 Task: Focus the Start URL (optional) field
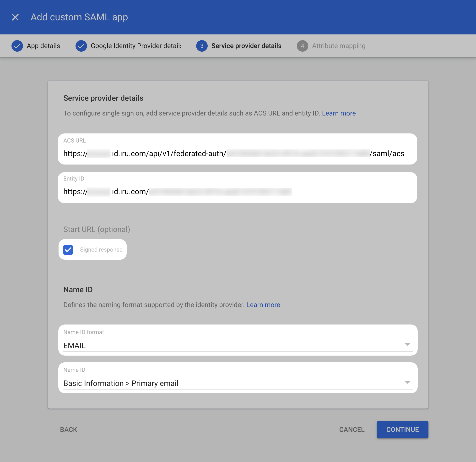point(238,229)
